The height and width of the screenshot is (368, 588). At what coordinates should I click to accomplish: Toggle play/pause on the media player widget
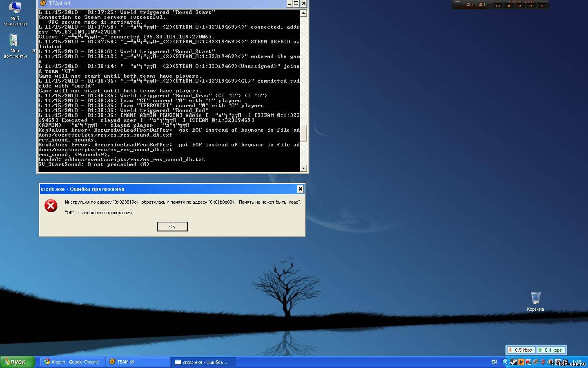coord(498,6)
